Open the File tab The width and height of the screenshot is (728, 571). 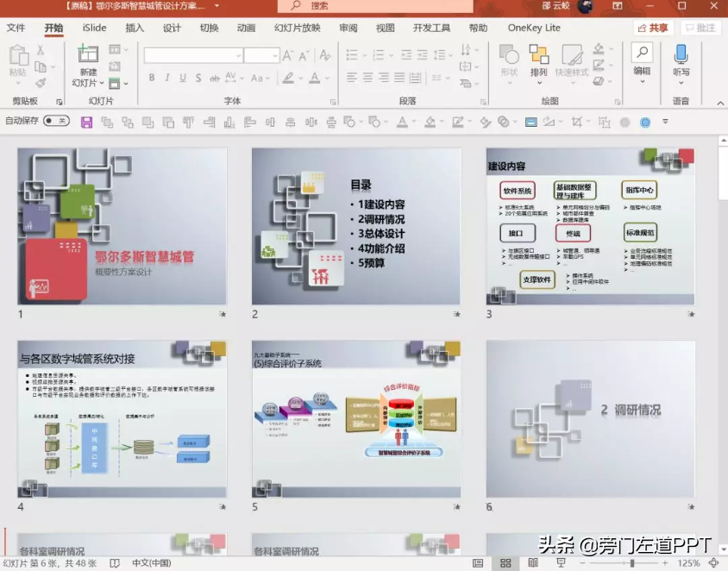click(16, 28)
